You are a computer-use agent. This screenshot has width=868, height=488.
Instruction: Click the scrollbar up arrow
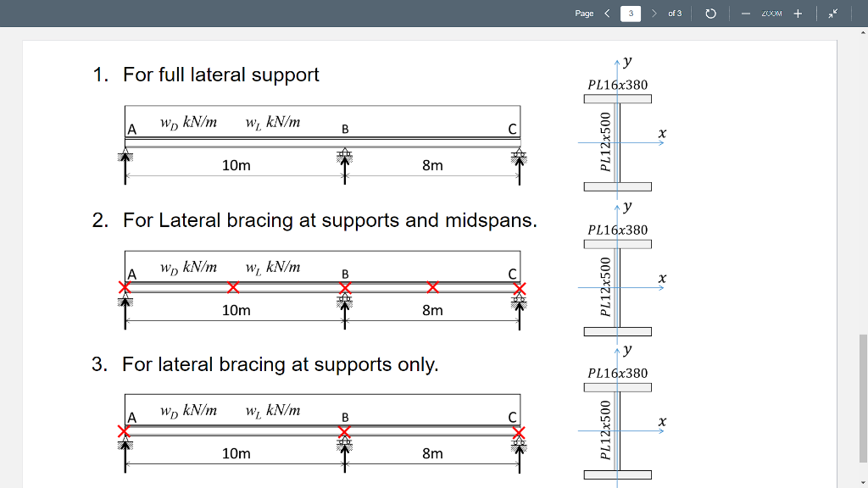[x=861, y=32]
